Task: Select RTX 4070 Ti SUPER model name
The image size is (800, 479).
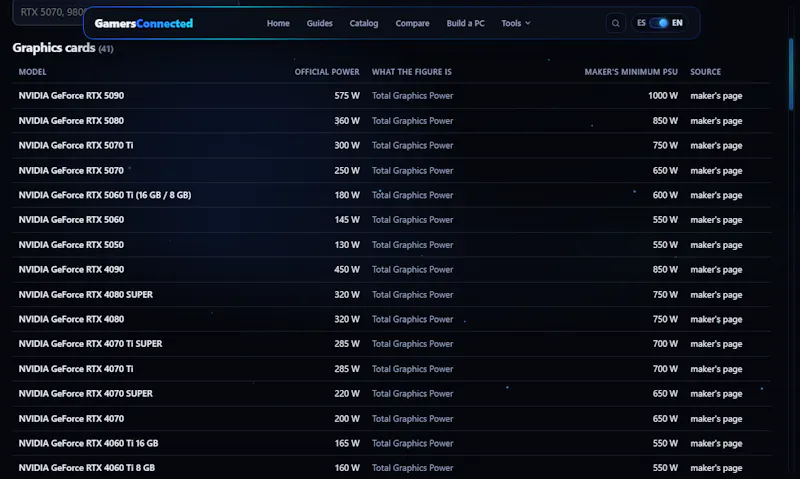Action: pyautogui.click(x=90, y=344)
